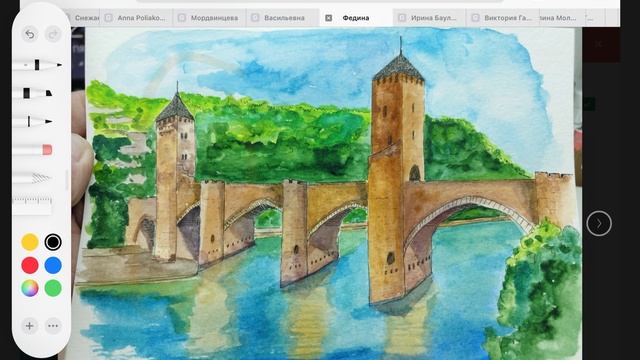640x360 pixels.
Task: Select the pencil markup tool
Action: click(x=33, y=121)
